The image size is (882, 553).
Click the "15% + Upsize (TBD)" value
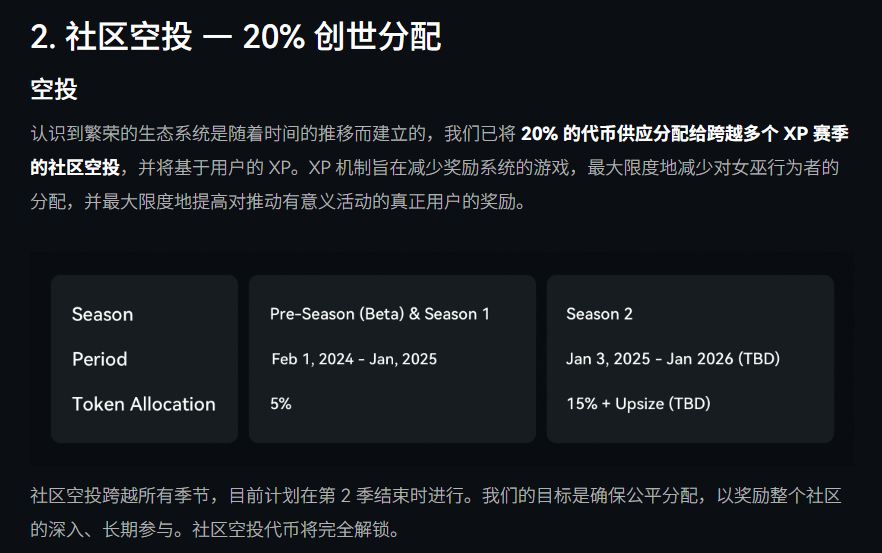click(x=638, y=404)
